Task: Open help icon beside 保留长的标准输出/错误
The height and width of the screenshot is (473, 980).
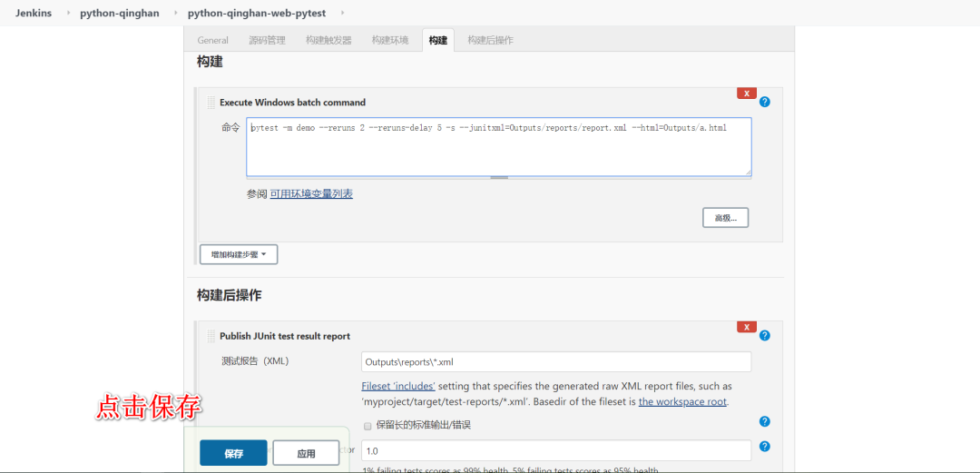Action: 764,421
